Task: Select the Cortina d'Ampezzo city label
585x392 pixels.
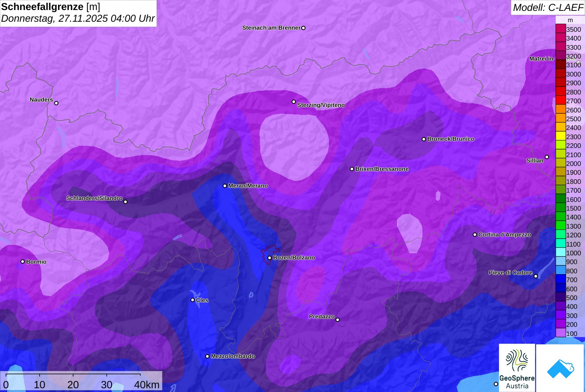Action: click(x=505, y=235)
